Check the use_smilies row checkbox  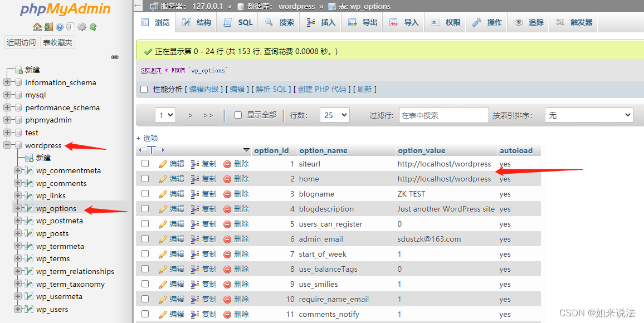pyautogui.click(x=145, y=284)
